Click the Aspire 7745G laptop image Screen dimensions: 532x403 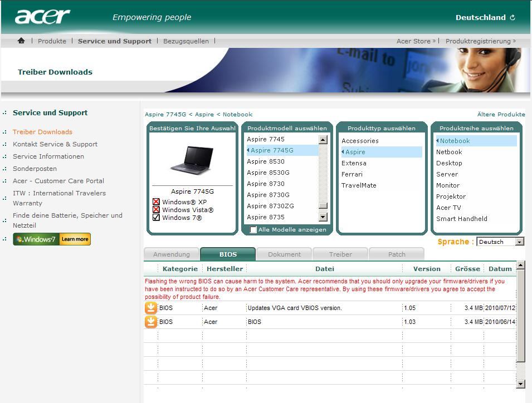click(x=192, y=160)
